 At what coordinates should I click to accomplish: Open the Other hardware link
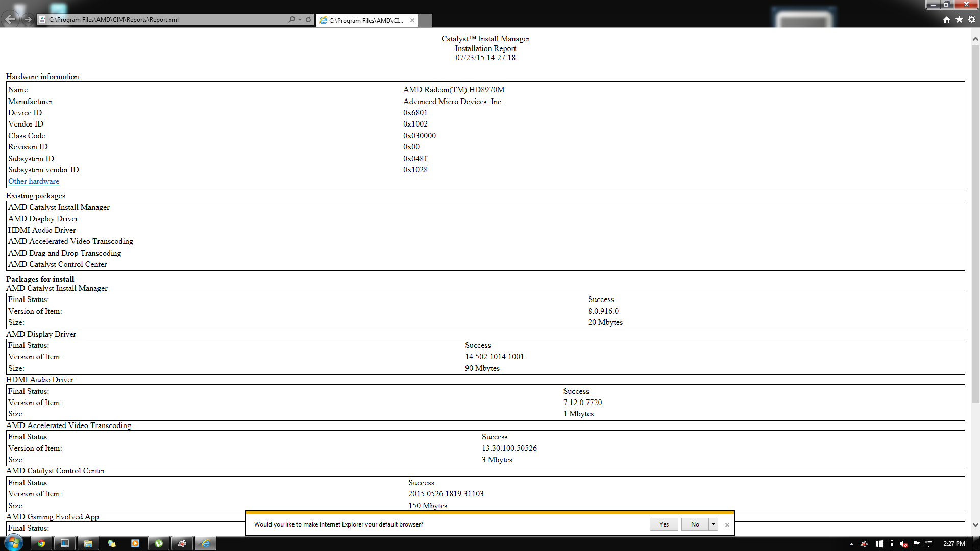tap(34, 181)
